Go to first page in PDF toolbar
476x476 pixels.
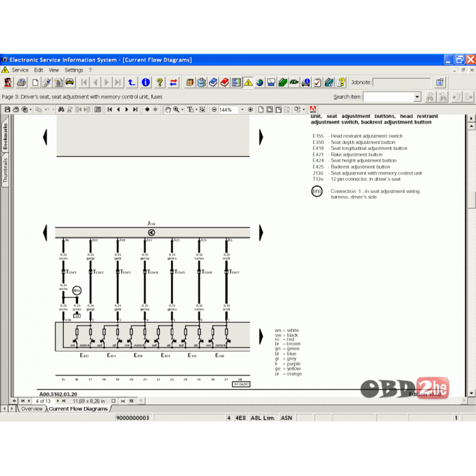(110, 110)
